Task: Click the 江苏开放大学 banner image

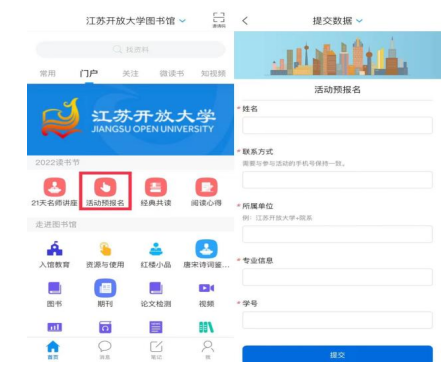Action: [x=130, y=119]
